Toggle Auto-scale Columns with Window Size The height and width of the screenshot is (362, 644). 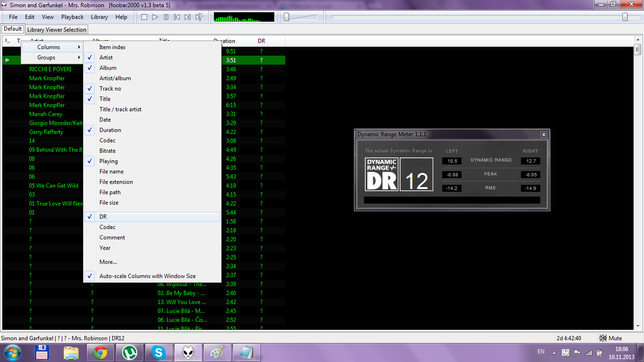click(x=152, y=276)
